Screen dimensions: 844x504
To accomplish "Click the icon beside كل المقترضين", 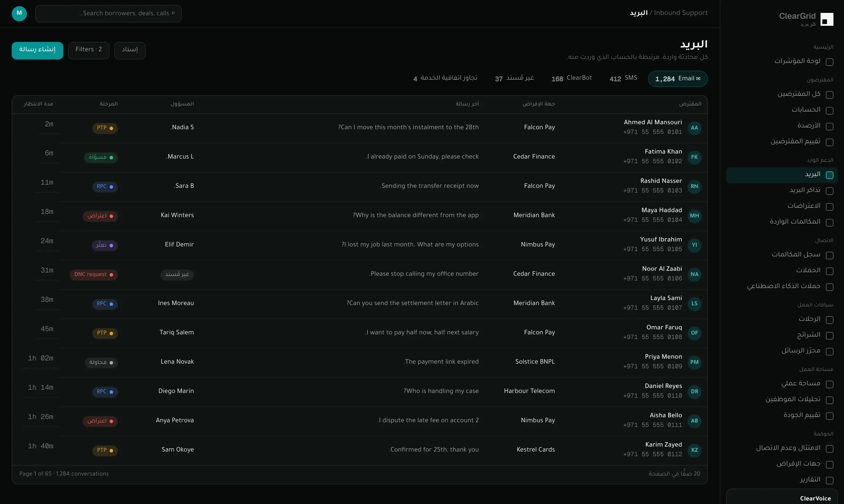I will click(829, 95).
